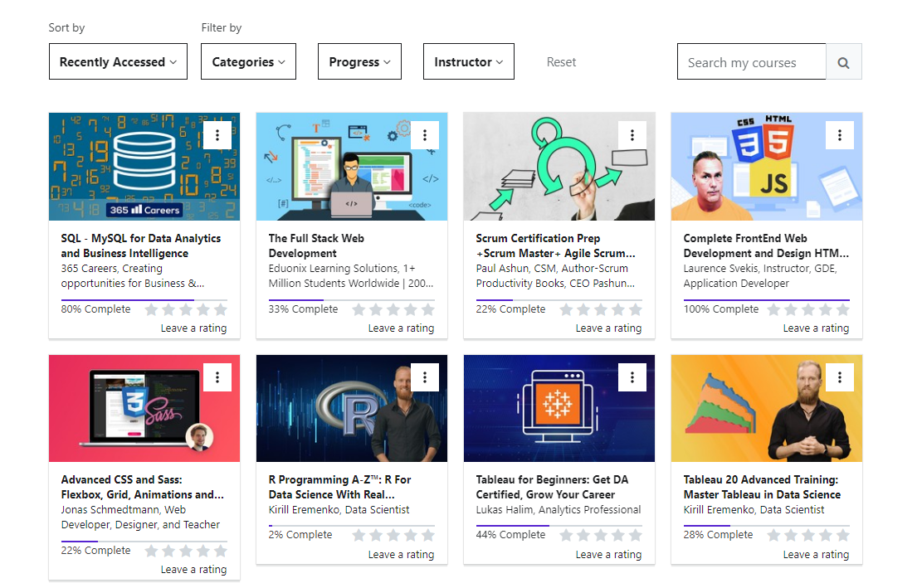Viewport: 922px width, 588px height.
Task: Click fifth star on Complete FrontEnd Web Development card
Action: tap(842, 309)
